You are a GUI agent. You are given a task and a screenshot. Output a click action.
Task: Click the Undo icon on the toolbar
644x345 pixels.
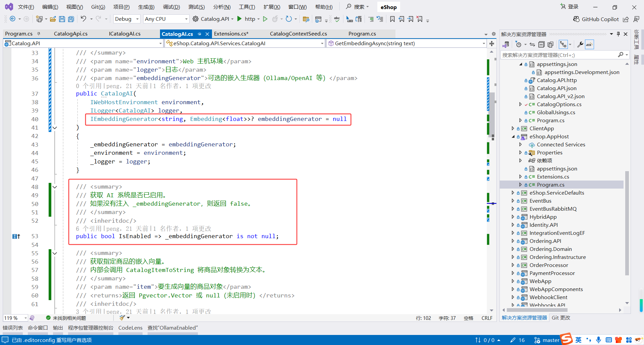[83, 19]
